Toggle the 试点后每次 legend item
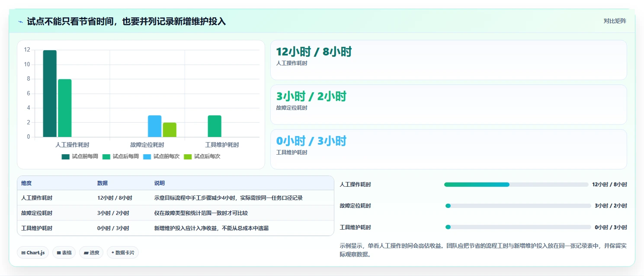This screenshot has height=276, width=644. 202,156
